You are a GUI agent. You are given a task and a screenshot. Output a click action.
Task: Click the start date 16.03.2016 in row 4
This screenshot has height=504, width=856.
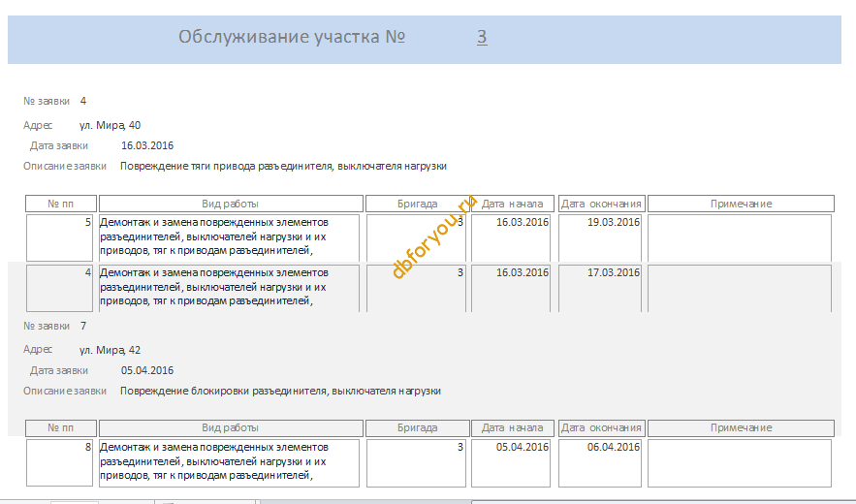511,288
